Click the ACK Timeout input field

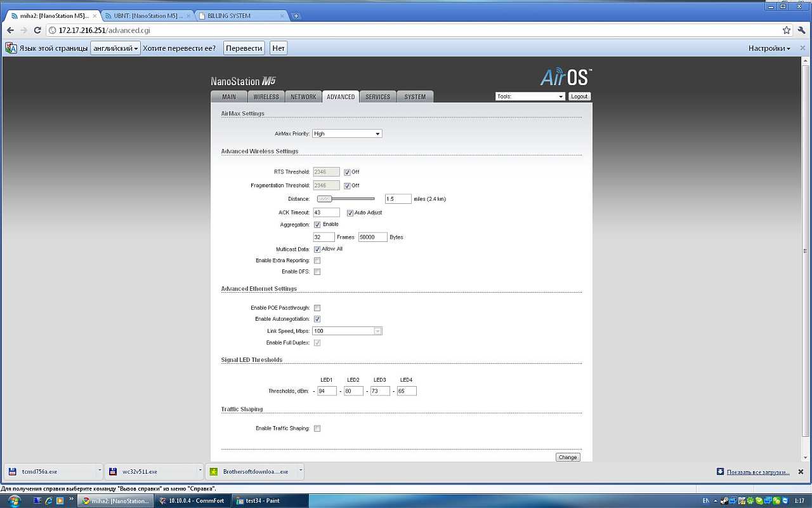[326, 213]
